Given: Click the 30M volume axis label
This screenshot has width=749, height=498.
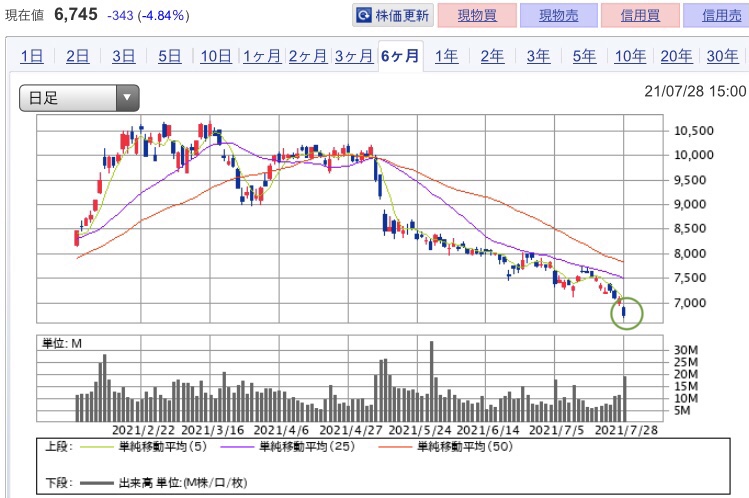Looking at the screenshot, I should click(686, 350).
